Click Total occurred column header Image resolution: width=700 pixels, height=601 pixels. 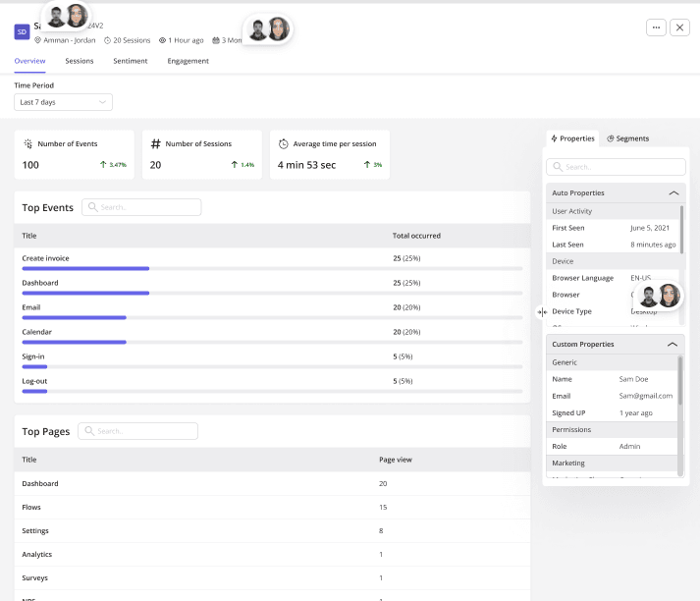[x=416, y=236]
